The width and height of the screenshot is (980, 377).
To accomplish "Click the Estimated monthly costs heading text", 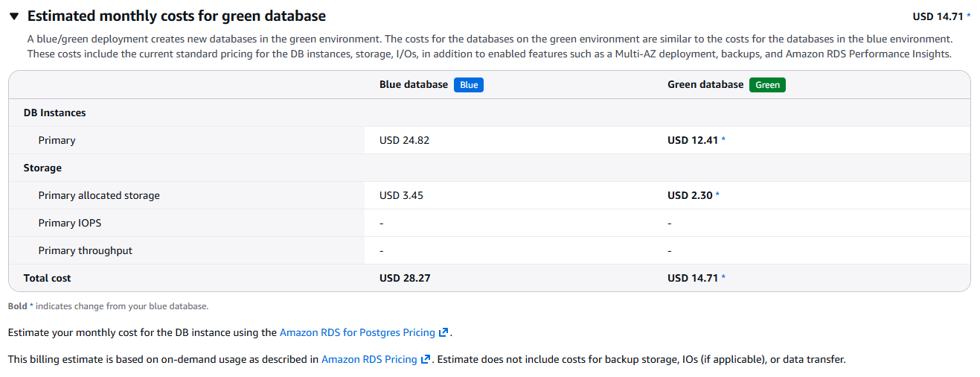I will tap(176, 16).
